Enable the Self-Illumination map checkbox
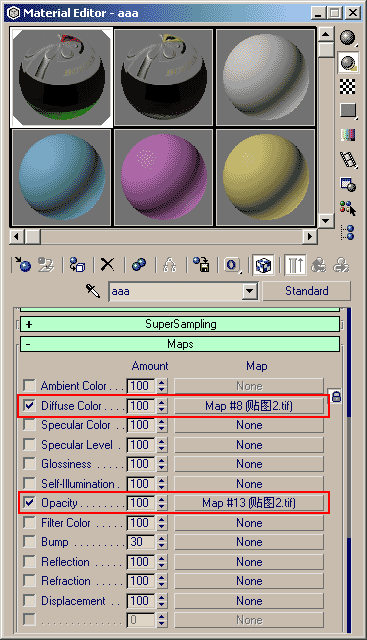This screenshot has width=367, height=640. [29, 483]
